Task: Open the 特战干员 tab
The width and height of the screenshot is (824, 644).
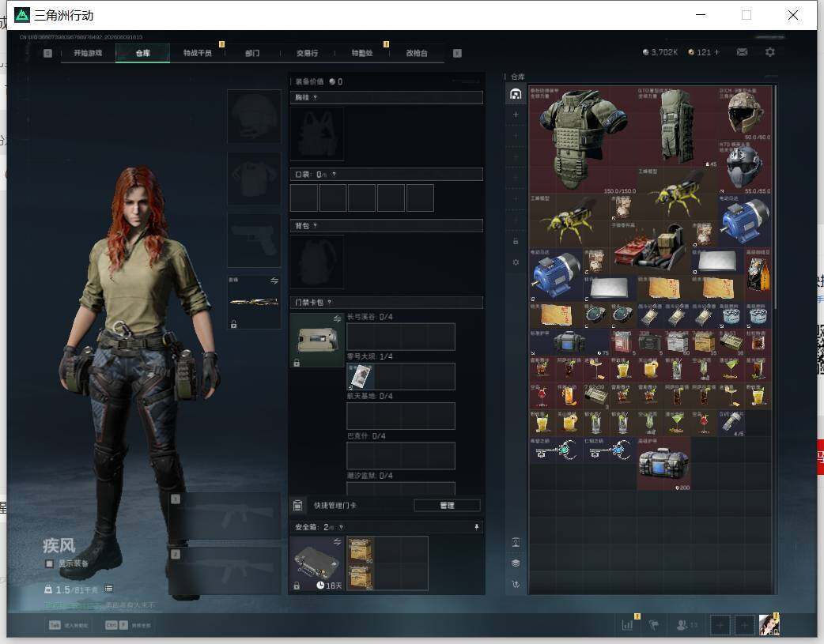Action: click(x=197, y=53)
